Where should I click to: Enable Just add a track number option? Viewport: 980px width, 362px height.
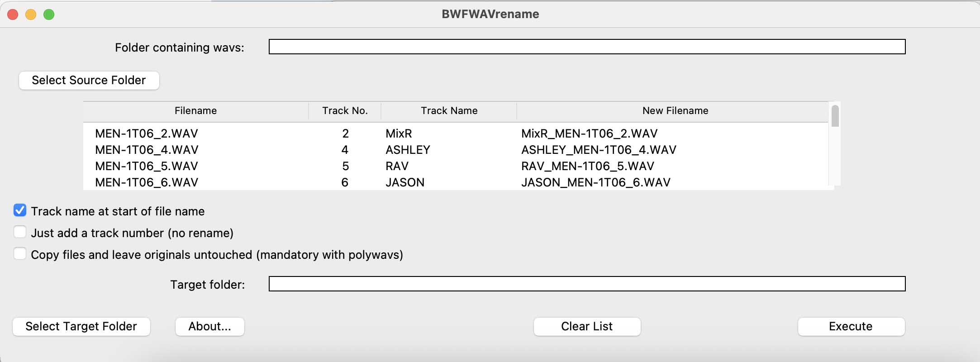[20, 232]
